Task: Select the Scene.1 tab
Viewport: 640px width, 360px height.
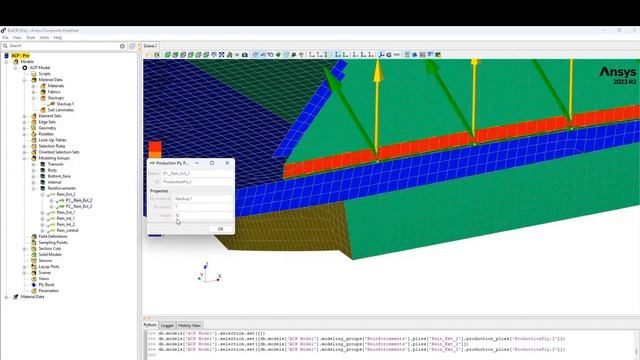Action: [150, 46]
